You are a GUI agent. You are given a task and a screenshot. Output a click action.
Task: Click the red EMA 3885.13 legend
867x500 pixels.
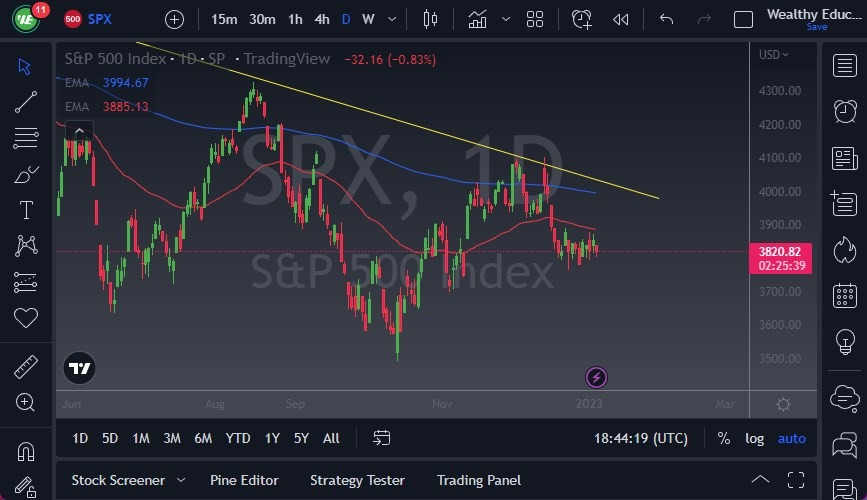point(107,106)
